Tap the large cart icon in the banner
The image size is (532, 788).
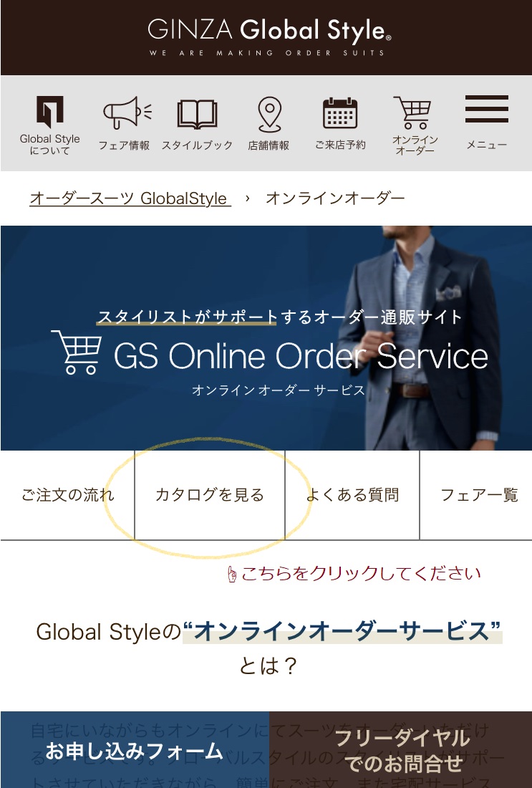pyautogui.click(x=77, y=352)
